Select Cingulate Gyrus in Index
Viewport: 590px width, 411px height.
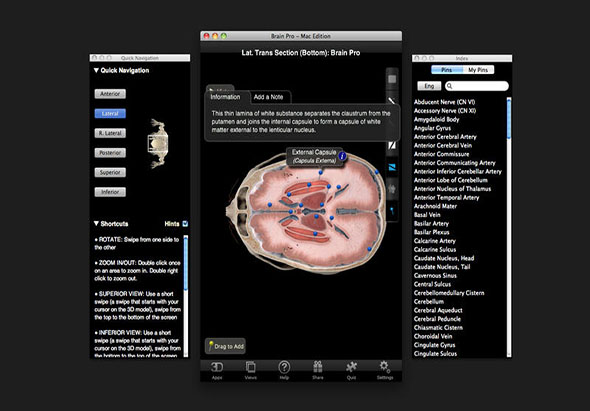click(435, 345)
